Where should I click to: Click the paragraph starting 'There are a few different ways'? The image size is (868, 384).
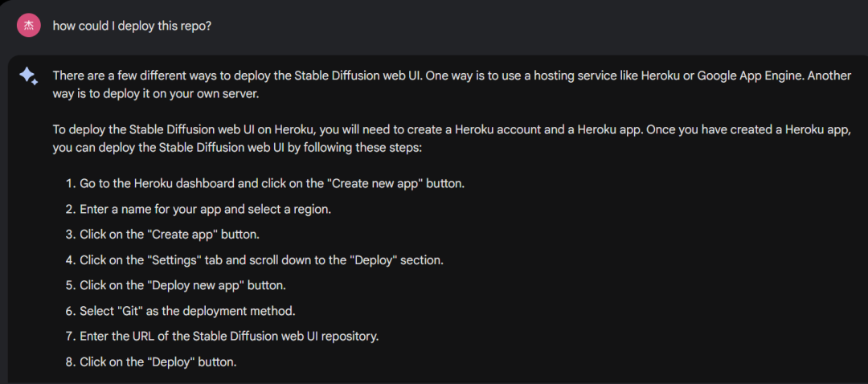[452, 84]
